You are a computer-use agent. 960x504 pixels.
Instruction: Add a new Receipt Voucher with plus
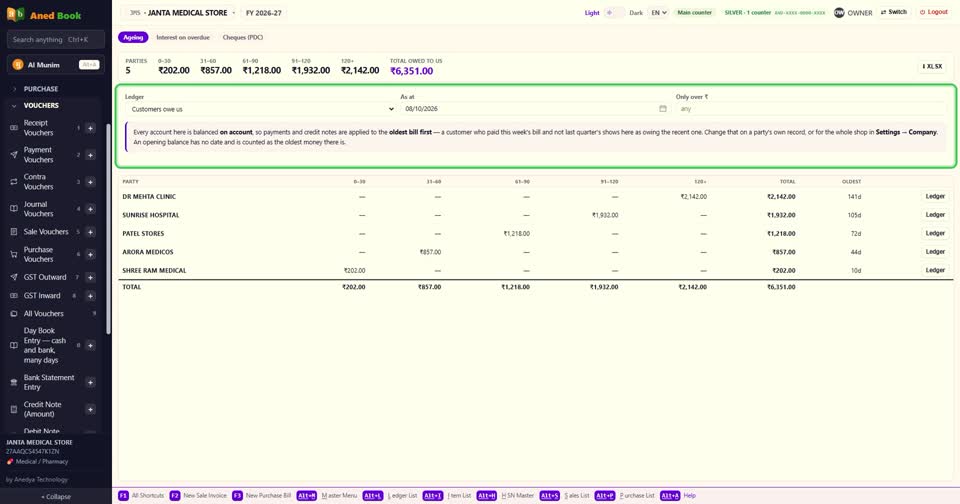[90, 128]
